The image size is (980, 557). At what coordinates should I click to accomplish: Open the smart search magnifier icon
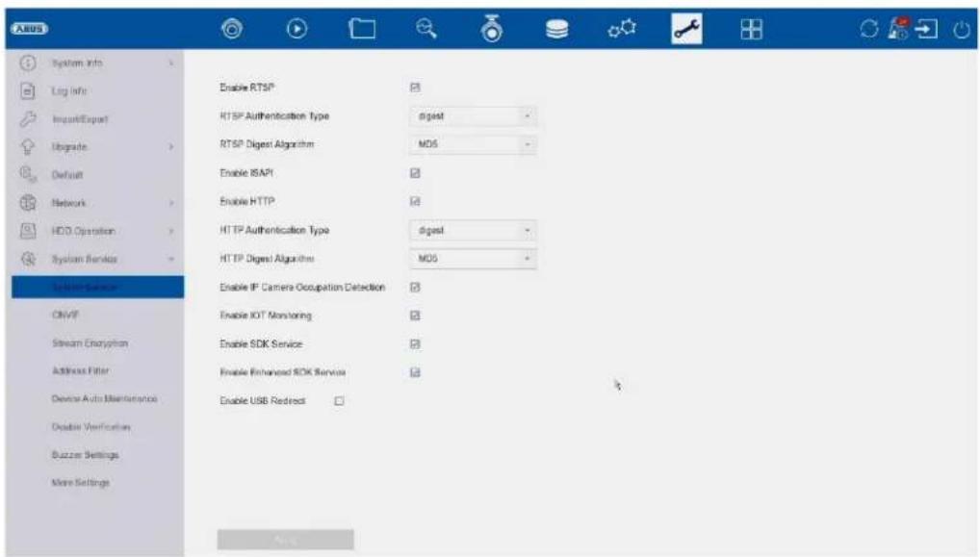(x=426, y=29)
